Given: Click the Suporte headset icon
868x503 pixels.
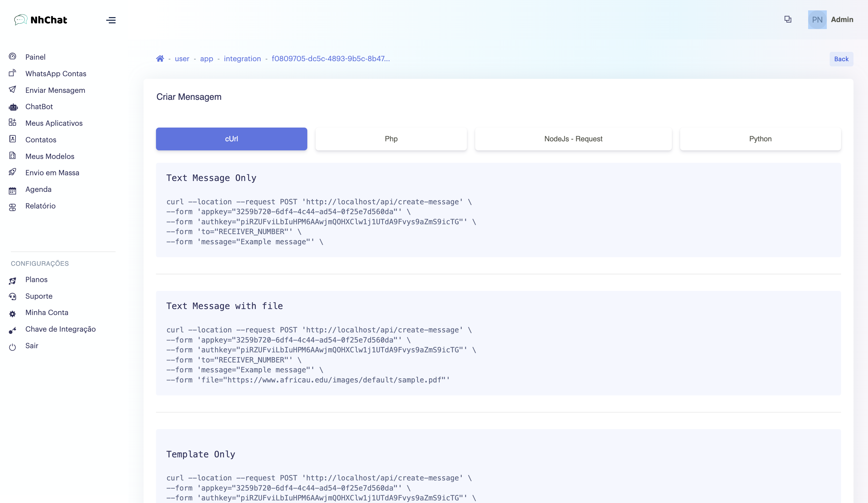Looking at the screenshot, I should point(12,297).
